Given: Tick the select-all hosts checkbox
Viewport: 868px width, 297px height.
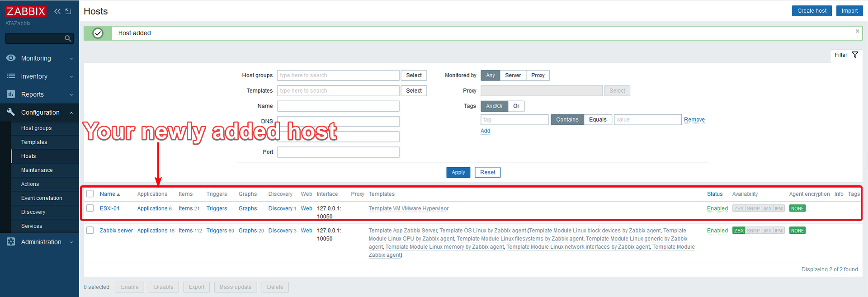Looking at the screenshot, I should pyautogui.click(x=90, y=193).
